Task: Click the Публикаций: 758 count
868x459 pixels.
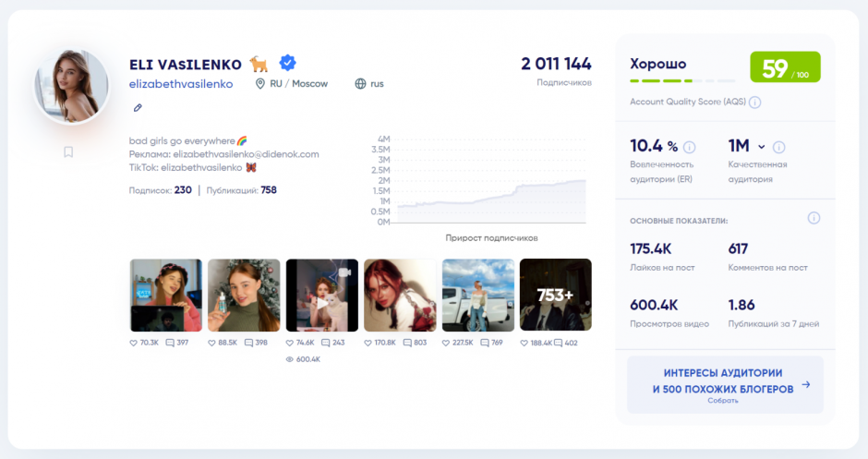Action: coord(241,190)
